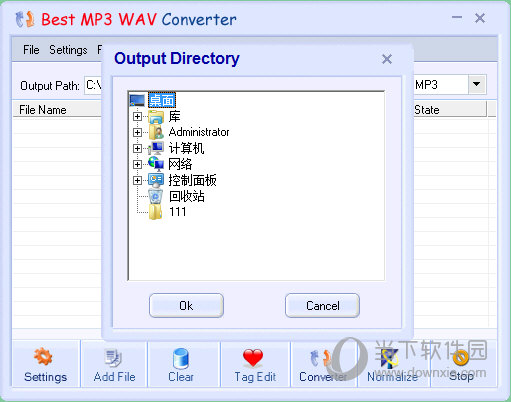511x402 pixels.
Task: Click the computer icon beside 计算机
Action: pyautogui.click(x=156, y=148)
